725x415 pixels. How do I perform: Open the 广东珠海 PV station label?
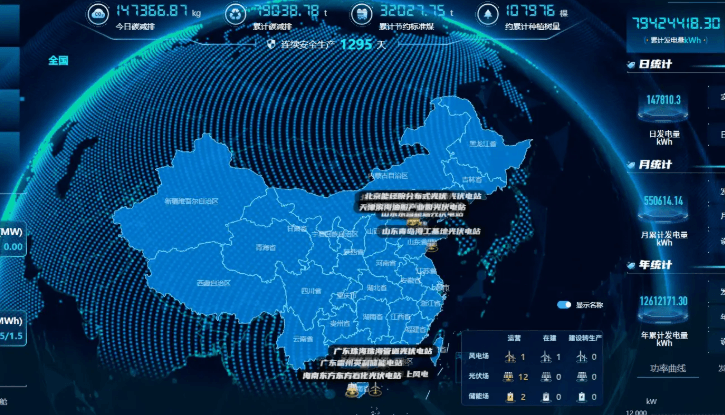[382, 351]
